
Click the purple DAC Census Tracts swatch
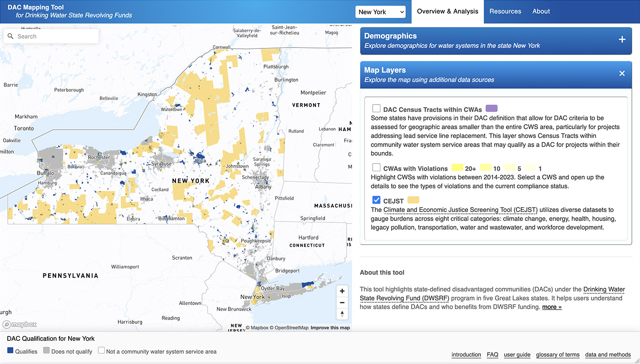point(491,109)
